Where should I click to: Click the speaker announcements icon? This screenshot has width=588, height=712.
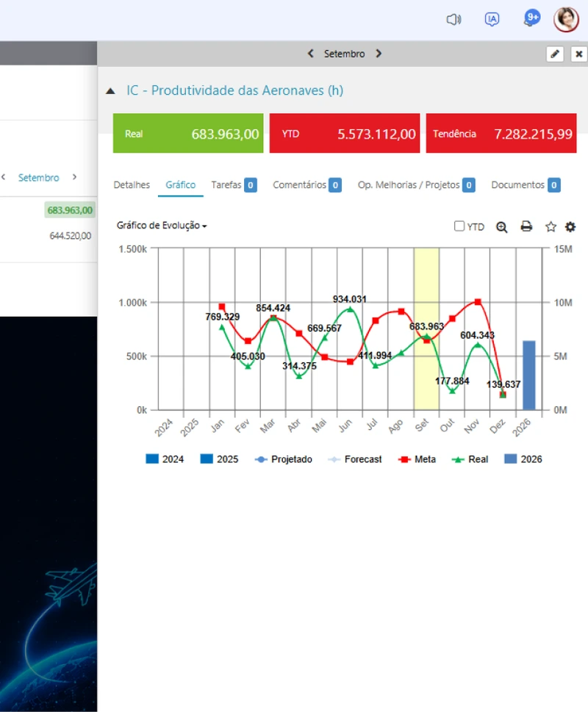tap(453, 19)
